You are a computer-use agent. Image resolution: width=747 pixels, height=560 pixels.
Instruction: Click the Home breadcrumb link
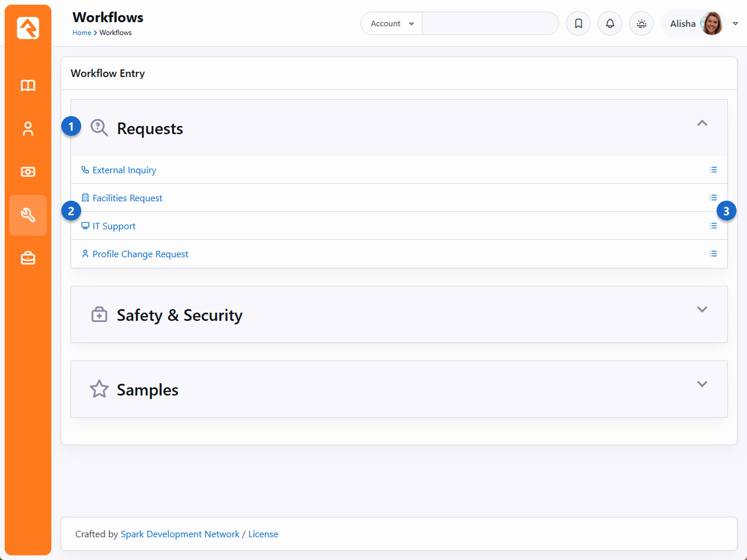pyautogui.click(x=82, y=33)
